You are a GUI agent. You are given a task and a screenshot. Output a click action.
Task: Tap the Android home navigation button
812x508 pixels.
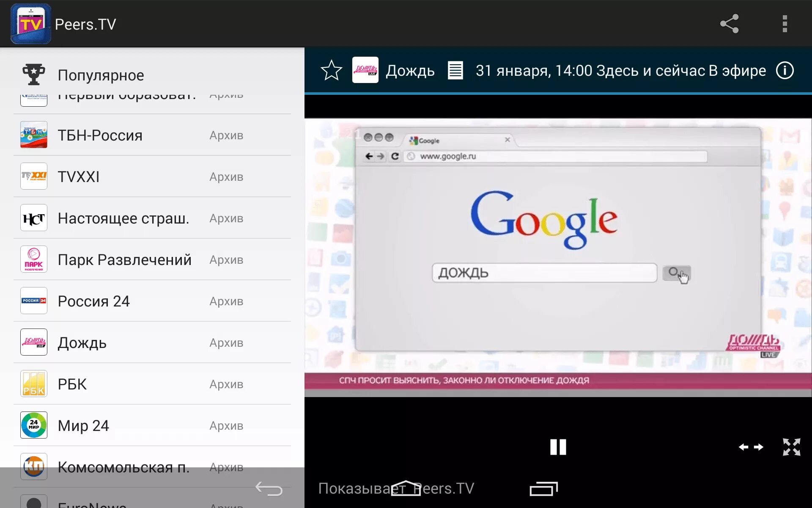pos(406,488)
